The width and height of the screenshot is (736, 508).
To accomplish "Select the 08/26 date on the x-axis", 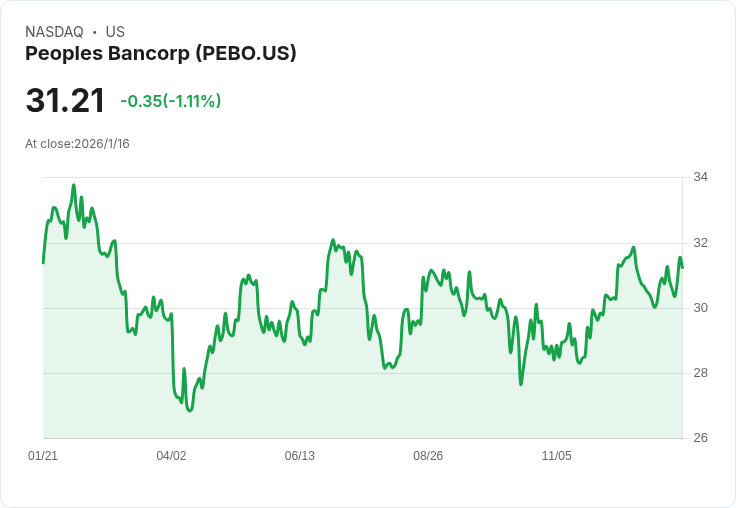I will [x=428, y=456].
